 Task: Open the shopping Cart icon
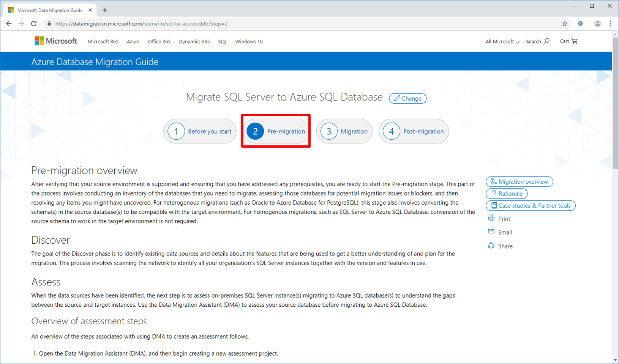click(x=575, y=41)
